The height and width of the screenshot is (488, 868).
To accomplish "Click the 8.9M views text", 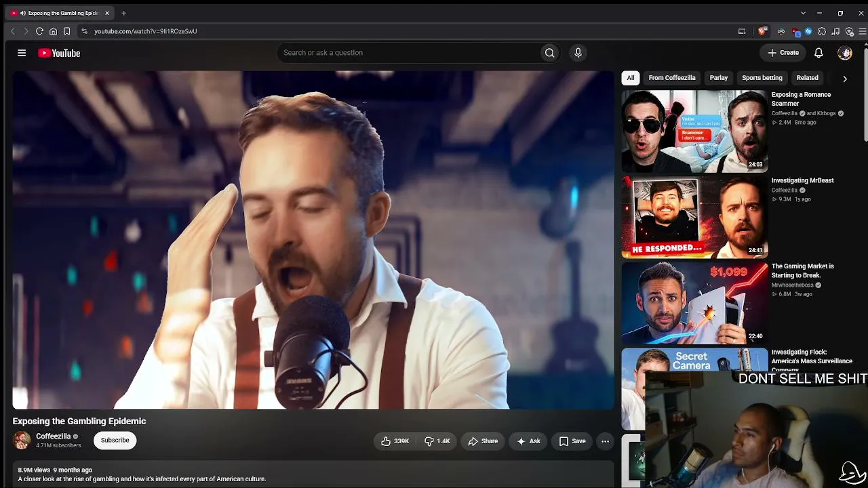I will click(34, 470).
